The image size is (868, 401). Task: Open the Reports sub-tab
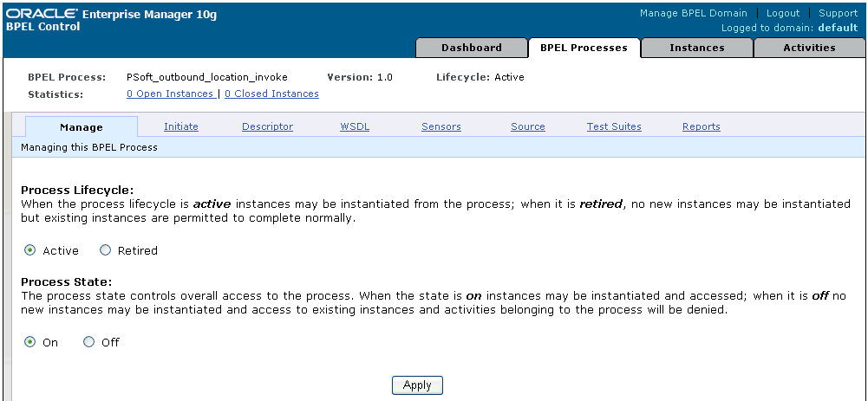(701, 126)
